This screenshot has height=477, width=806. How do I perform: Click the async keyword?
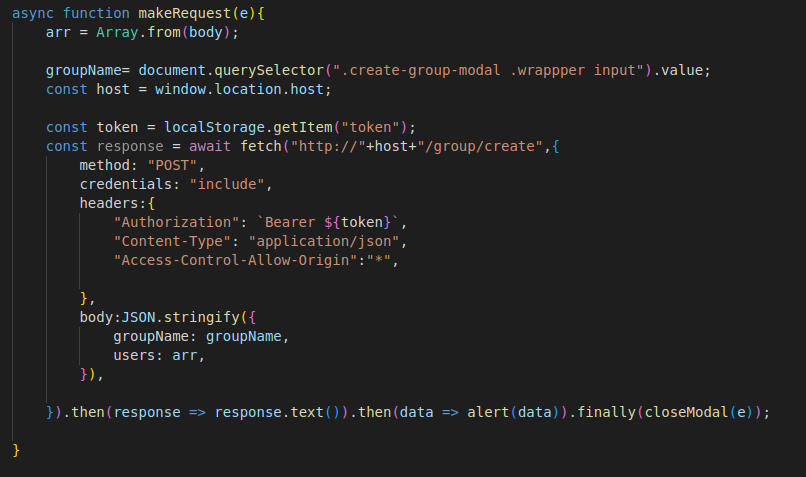coord(33,15)
